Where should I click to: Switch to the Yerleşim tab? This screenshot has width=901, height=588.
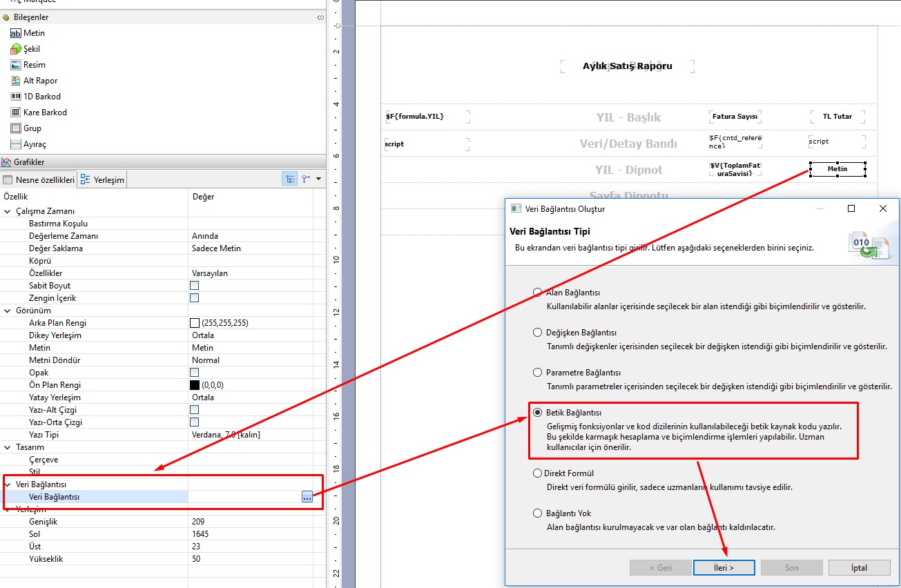102,180
